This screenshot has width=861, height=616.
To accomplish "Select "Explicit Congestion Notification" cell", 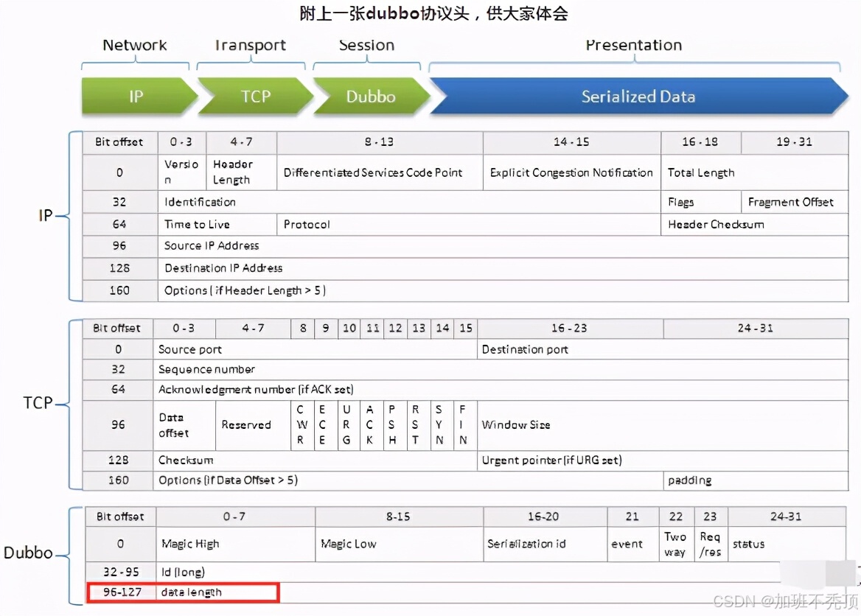I will click(x=571, y=172).
